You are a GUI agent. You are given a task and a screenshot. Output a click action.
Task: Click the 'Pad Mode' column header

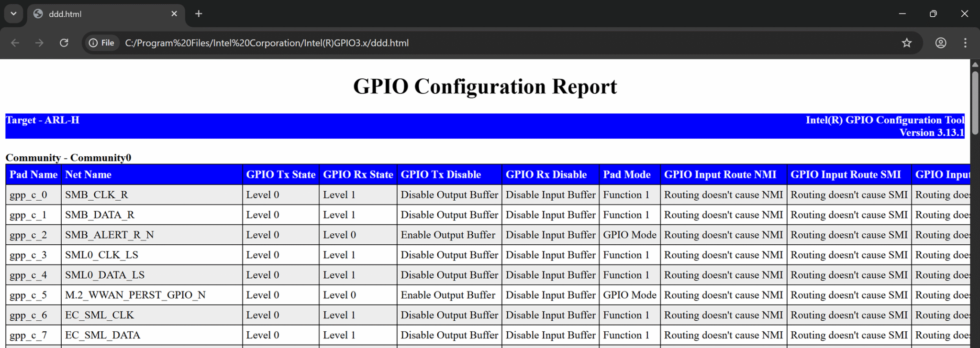click(630, 174)
